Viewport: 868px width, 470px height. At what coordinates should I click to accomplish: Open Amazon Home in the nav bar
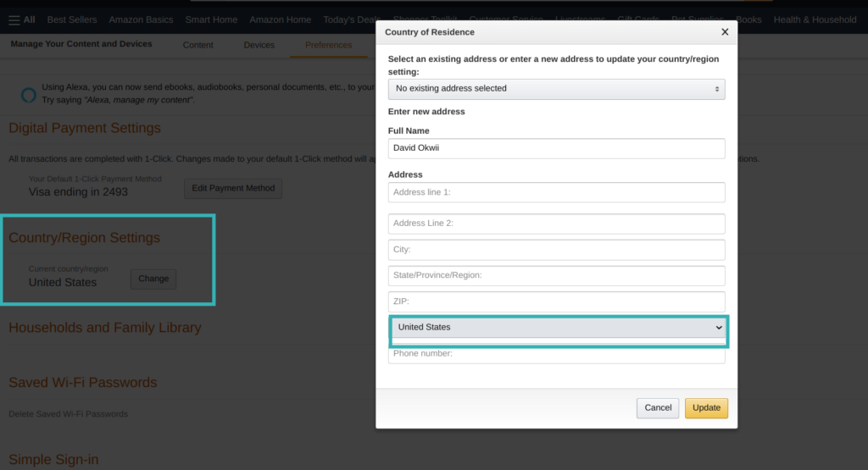coord(280,20)
